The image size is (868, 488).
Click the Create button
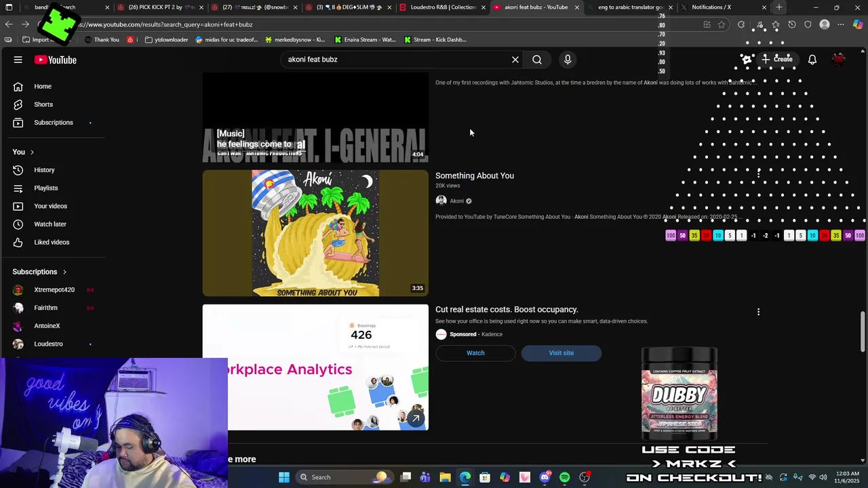776,60
